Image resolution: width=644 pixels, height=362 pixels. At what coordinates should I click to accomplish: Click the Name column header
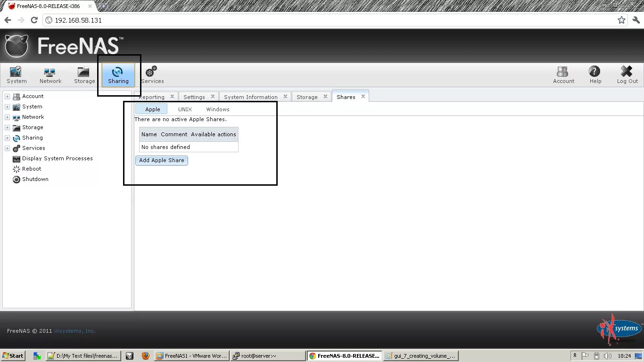coord(149,134)
